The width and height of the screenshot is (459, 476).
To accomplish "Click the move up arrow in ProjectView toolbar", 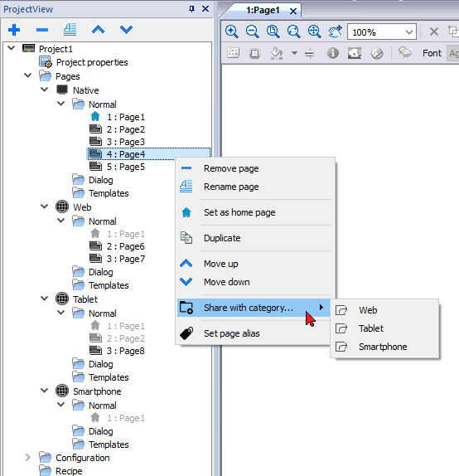I will pos(99,30).
